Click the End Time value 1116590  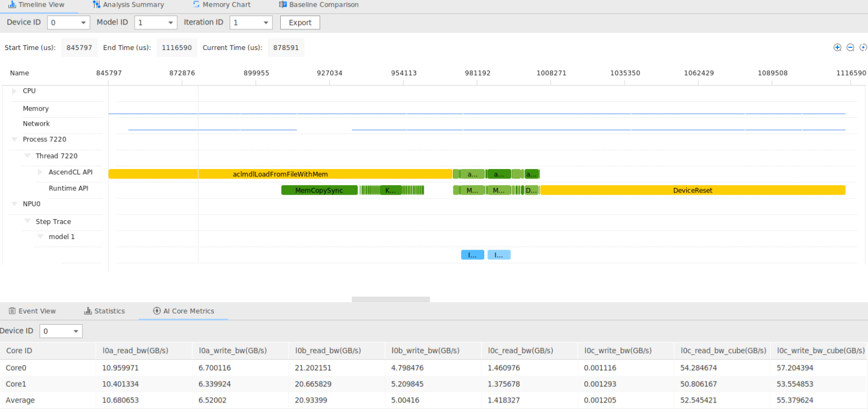[x=177, y=48]
